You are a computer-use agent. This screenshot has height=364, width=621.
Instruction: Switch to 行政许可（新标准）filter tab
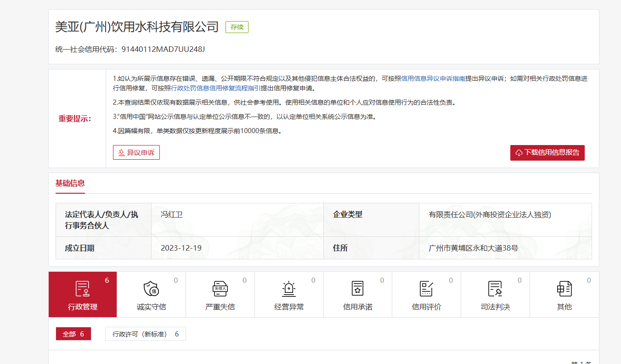pyautogui.click(x=145, y=334)
